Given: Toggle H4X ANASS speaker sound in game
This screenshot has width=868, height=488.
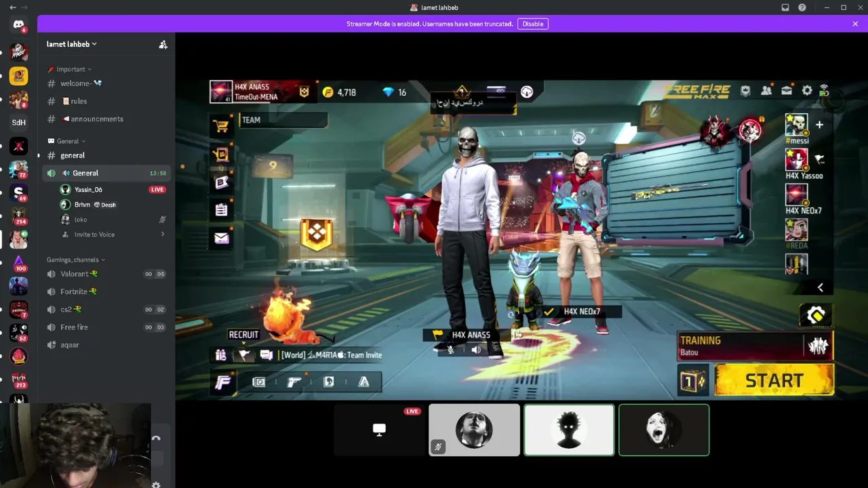Looking at the screenshot, I should tap(476, 350).
